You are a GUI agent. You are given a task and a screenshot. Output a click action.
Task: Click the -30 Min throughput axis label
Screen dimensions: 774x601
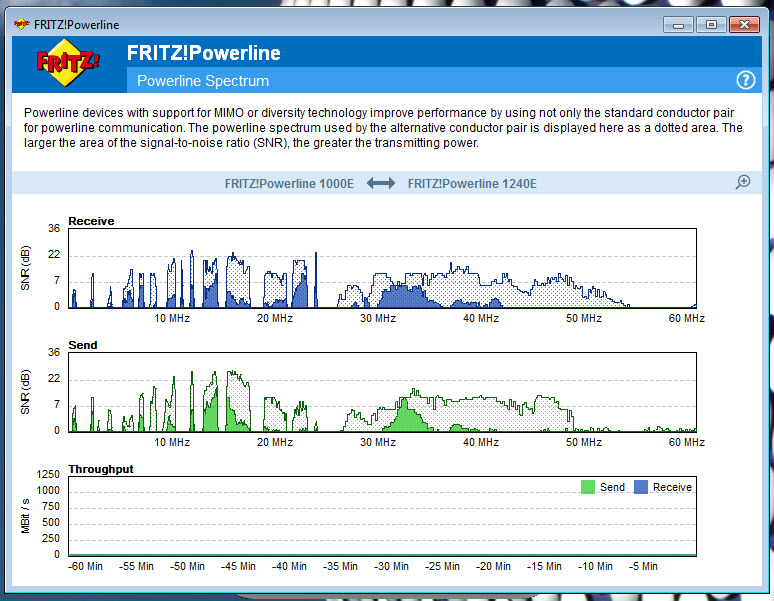pyautogui.click(x=391, y=566)
